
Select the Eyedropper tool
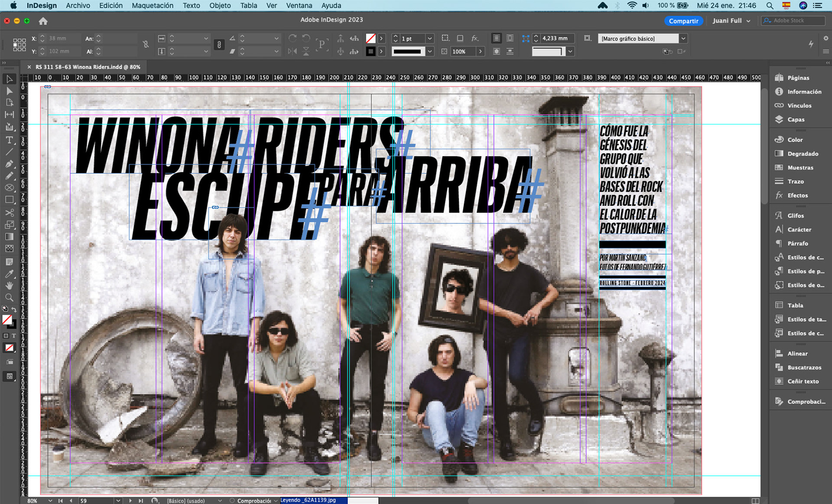click(9, 274)
